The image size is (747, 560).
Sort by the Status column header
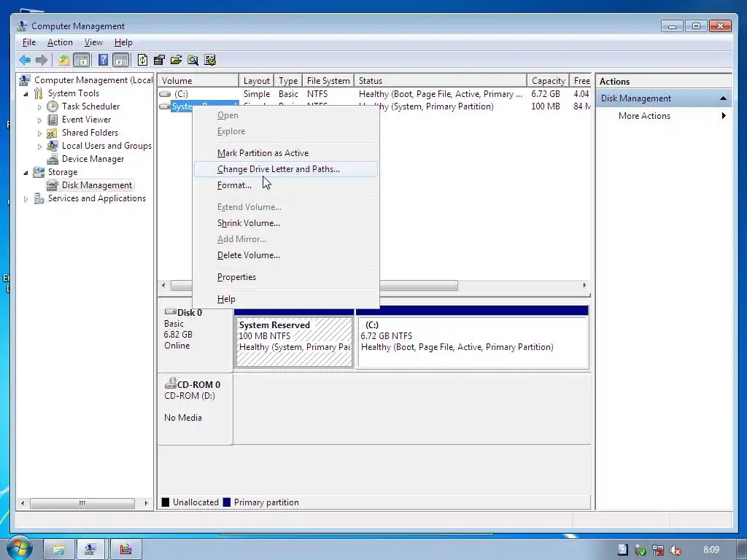[441, 80]
